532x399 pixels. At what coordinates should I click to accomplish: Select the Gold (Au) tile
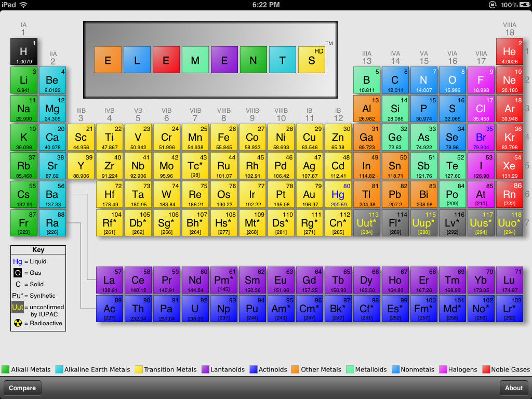[x=310, y=194]
